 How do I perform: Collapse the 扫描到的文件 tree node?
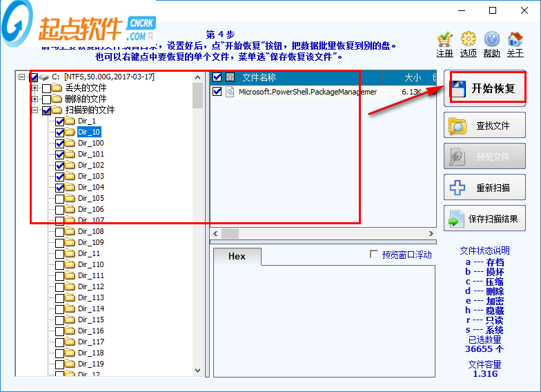click(x=35, y=110)
